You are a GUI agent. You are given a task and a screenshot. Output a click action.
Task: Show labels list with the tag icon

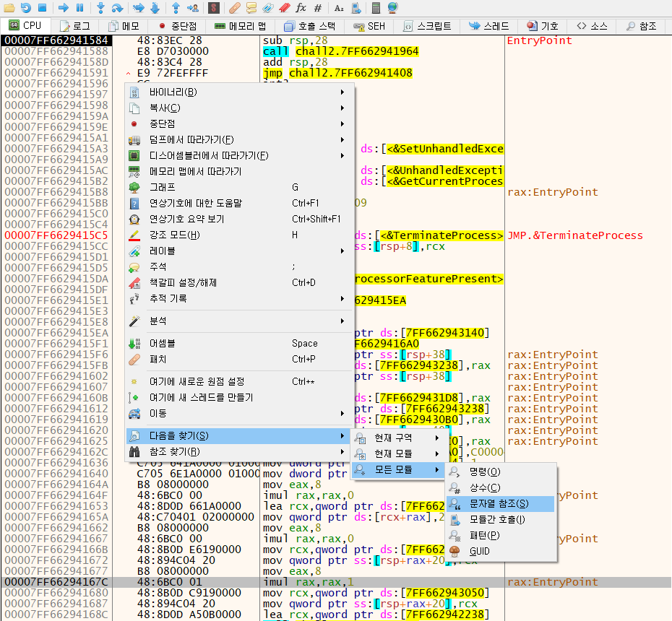click(268, 8)
